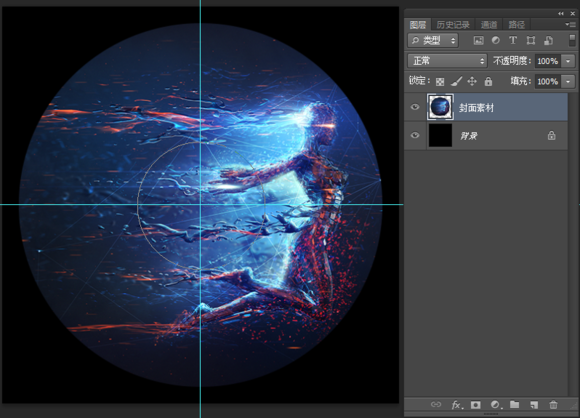The image size is (580, 418).
Task: Filter layers by pixel layer icon
Action: coord(478,40)
